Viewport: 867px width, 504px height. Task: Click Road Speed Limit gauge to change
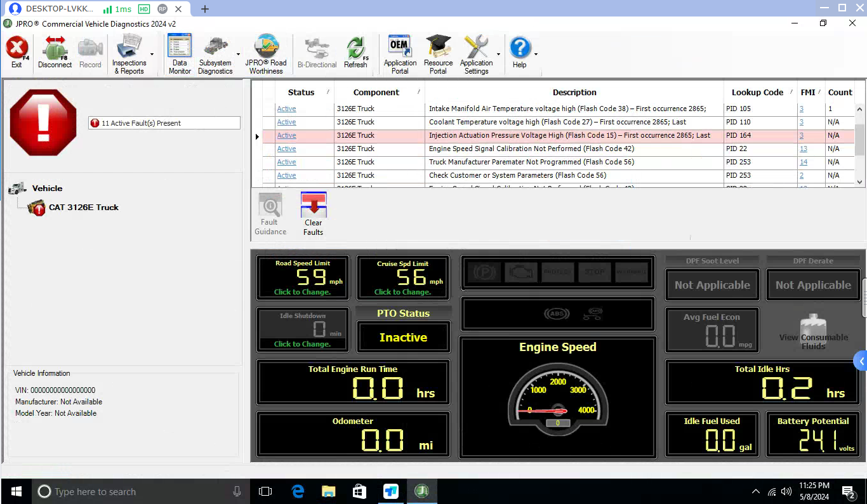pos(303,277)
